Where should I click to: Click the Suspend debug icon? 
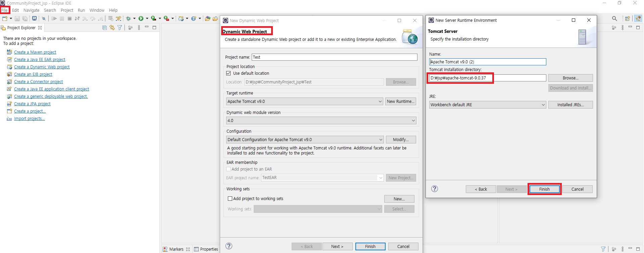point(62,18)
